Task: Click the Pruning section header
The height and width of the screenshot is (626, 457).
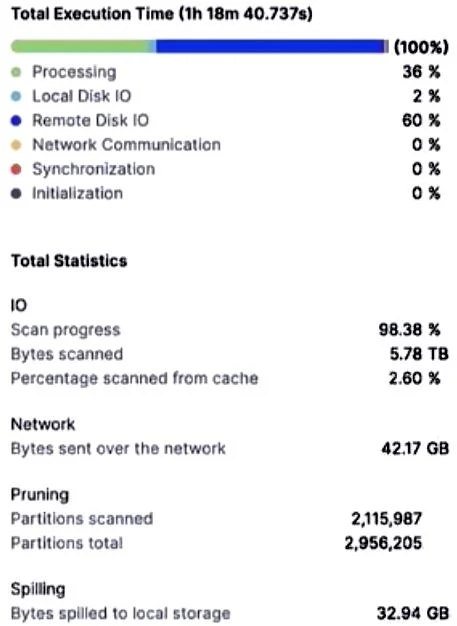Action: coord(40,495)
